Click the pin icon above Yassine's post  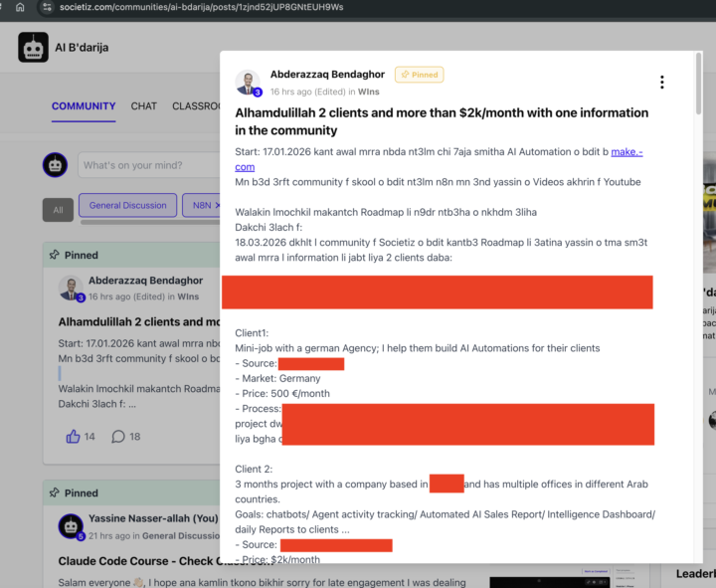pyautogui.click(x=55, y=492)
